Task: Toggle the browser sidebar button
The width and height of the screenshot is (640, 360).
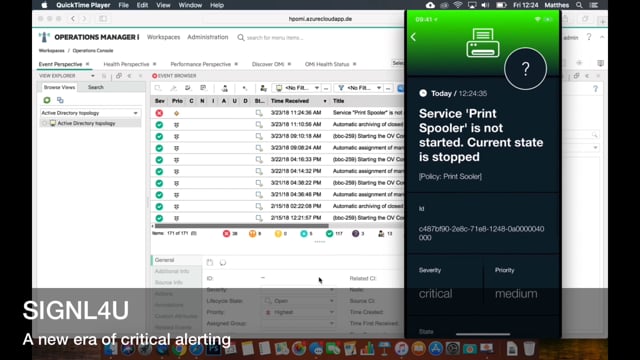Action: [x=103, y=19]
